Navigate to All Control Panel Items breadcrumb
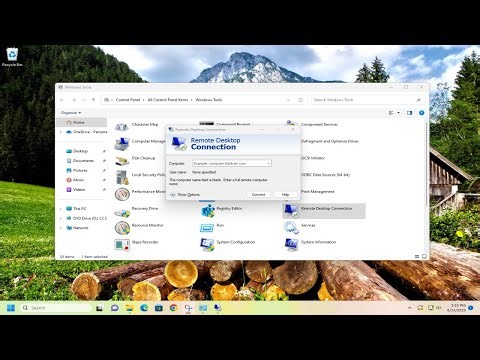Screen dimensions: 480x360 [x=168, y=100]
